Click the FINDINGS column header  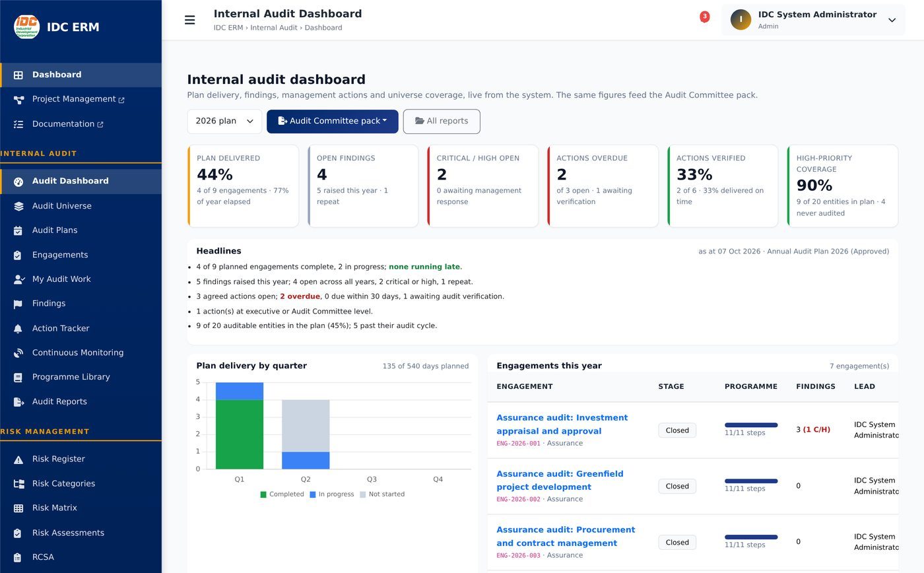pyautogui.click(x=816, y=387)
